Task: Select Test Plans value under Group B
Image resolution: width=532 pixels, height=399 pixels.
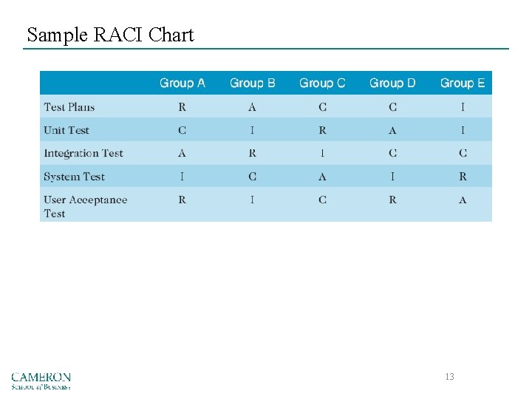Action: [x=252, y=107]
